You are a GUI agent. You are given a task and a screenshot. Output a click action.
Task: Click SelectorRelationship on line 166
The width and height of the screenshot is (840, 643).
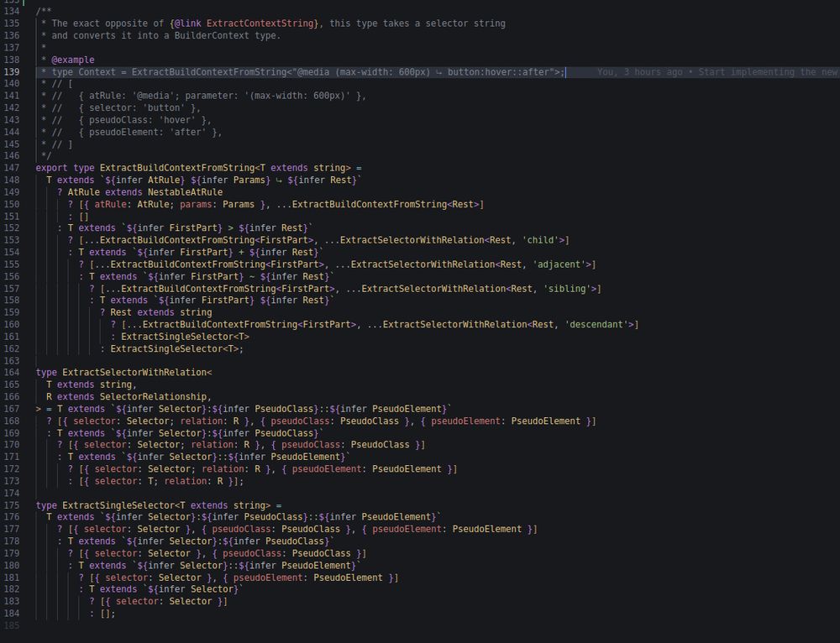pos(153,396)
